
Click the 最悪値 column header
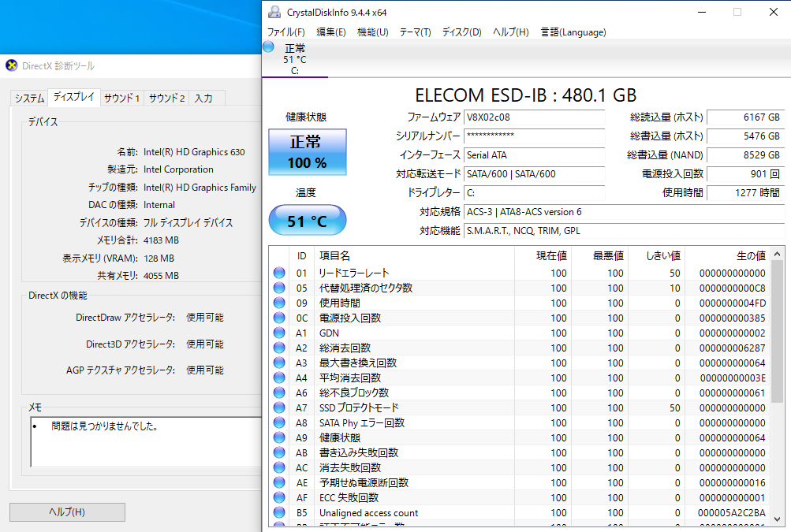[x=599, y=255]
